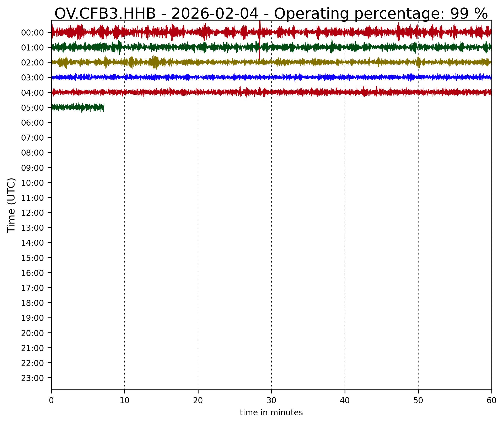
Task: Click the 'Time (UTC)' y-axis label
Action: pos(11,205)
